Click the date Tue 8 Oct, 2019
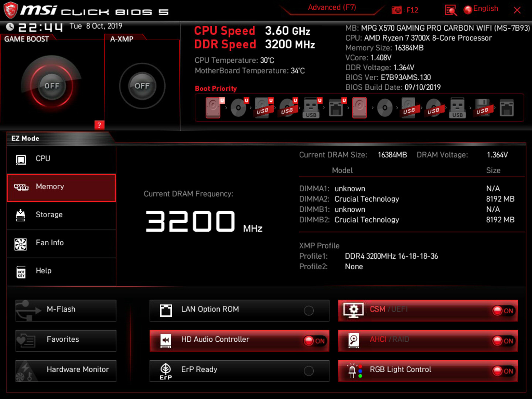Image resolution: width=532 pixels, height=399 pixels. pos(96,26)
